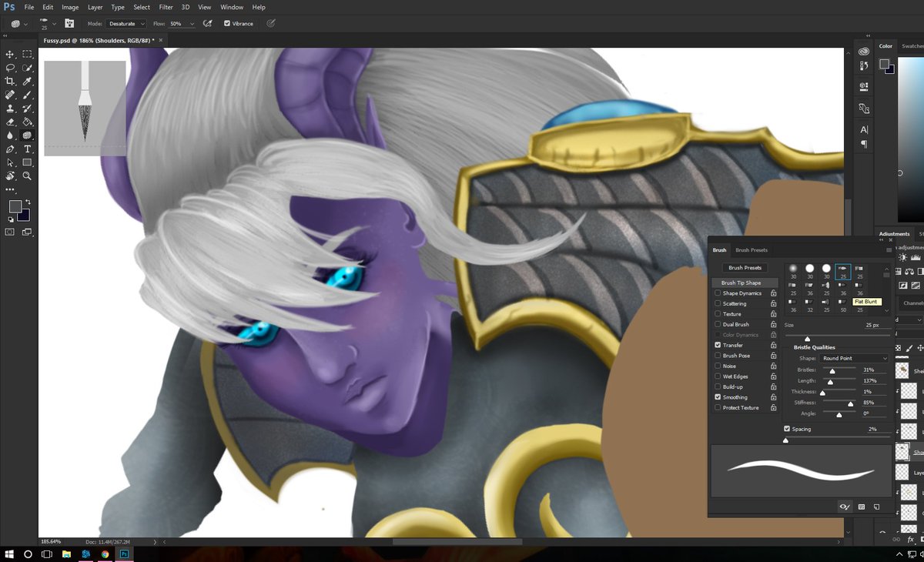
Task: Select the Move tool
Action: [x=10, y=55]
